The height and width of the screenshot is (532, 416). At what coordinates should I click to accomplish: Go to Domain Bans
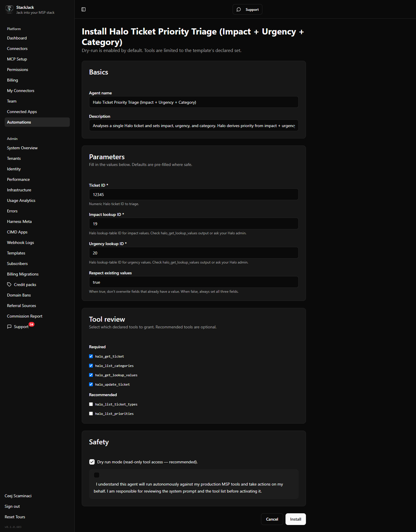coord(37,295)
